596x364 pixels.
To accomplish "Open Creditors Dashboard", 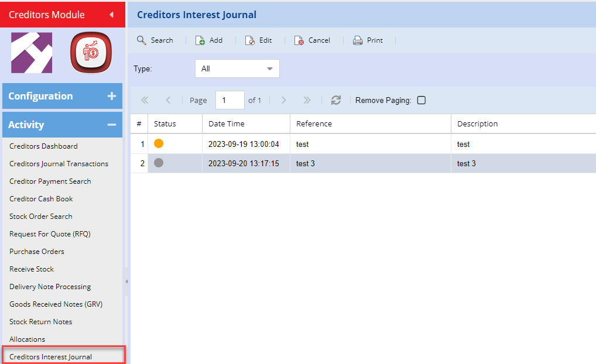I will [x=43, y=146].
